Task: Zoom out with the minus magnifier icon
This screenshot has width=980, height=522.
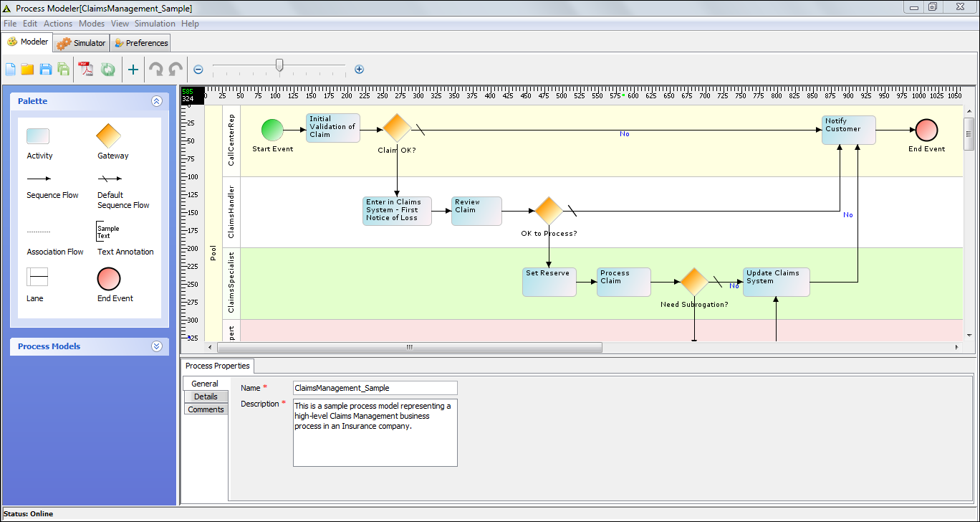Action: click(x=198, y=70)
